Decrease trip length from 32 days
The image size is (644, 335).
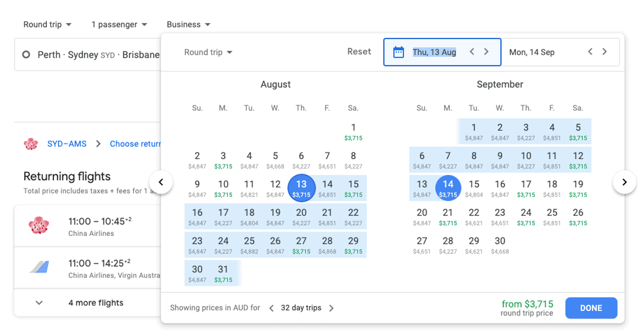pyautogui.click(x=272, y=308)
